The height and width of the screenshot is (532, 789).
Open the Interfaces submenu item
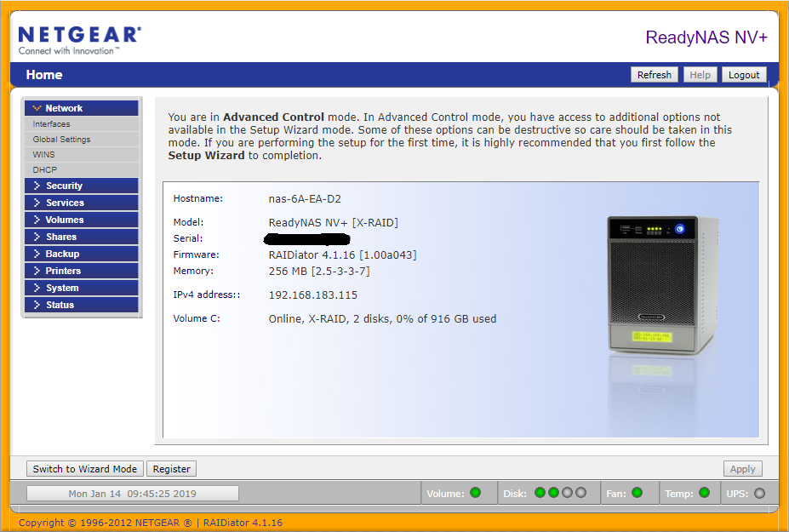pyautogui.click(x=52, y=124)
